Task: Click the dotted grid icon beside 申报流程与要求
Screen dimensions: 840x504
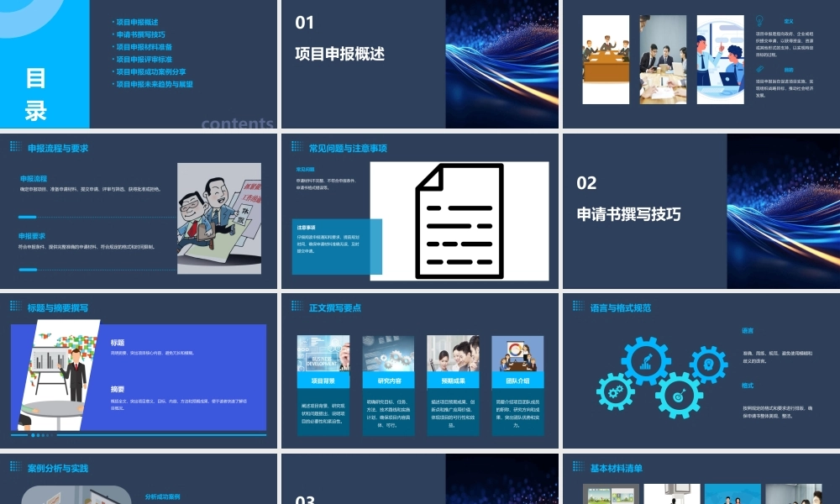Action: (x=15, y=146)
